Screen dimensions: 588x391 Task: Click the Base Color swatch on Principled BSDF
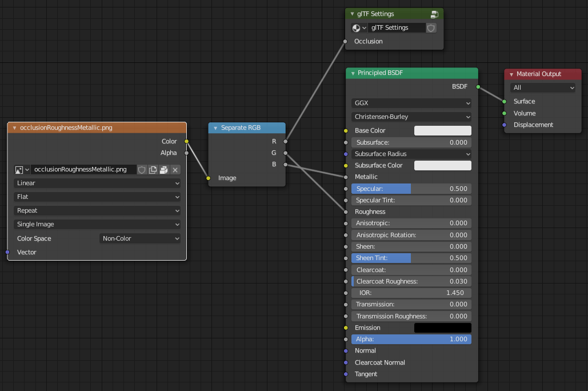pyautogui.click(x=442, y=130)
